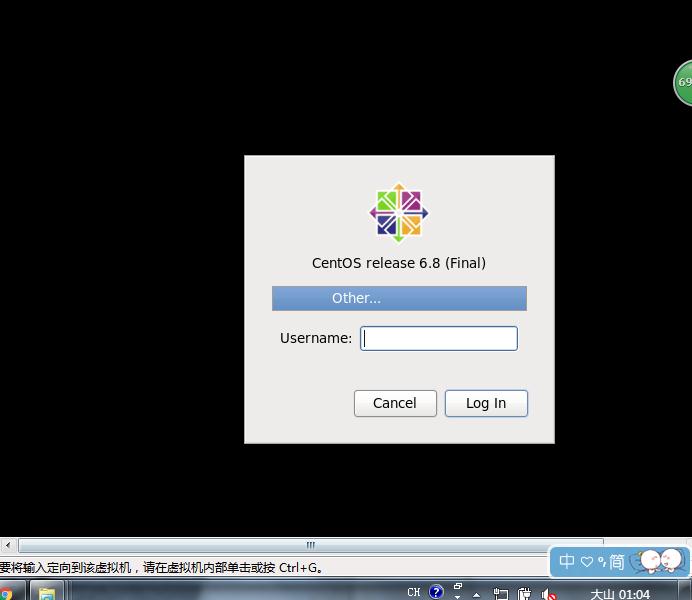The height and width of the screenshot is (600, 692).
Task: Click the heart icon in IME bar
Action: tap(587, 562)
